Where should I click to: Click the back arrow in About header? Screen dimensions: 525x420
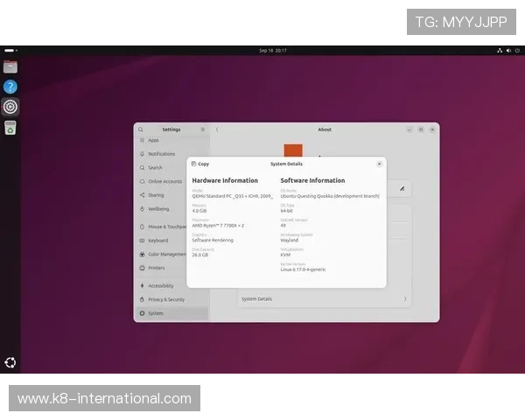pyautogui.click(x=217, y=129)
